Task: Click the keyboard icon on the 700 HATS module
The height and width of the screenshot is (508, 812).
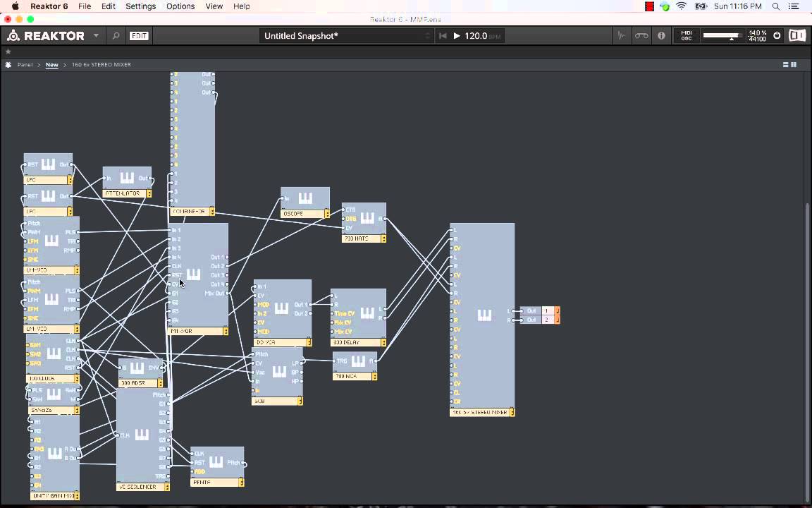Action: click(x=367, y=218)
